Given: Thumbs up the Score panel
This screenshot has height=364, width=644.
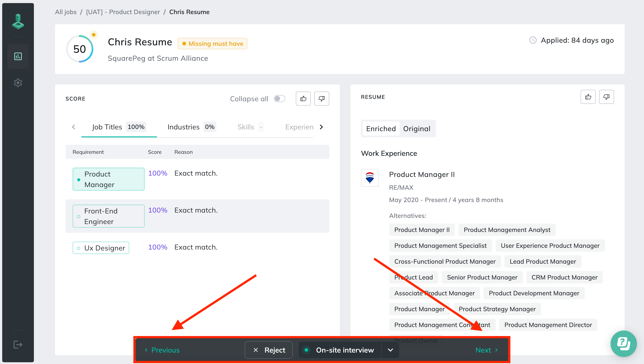Looking at the screenshot, I should click(x=303, y=99).
